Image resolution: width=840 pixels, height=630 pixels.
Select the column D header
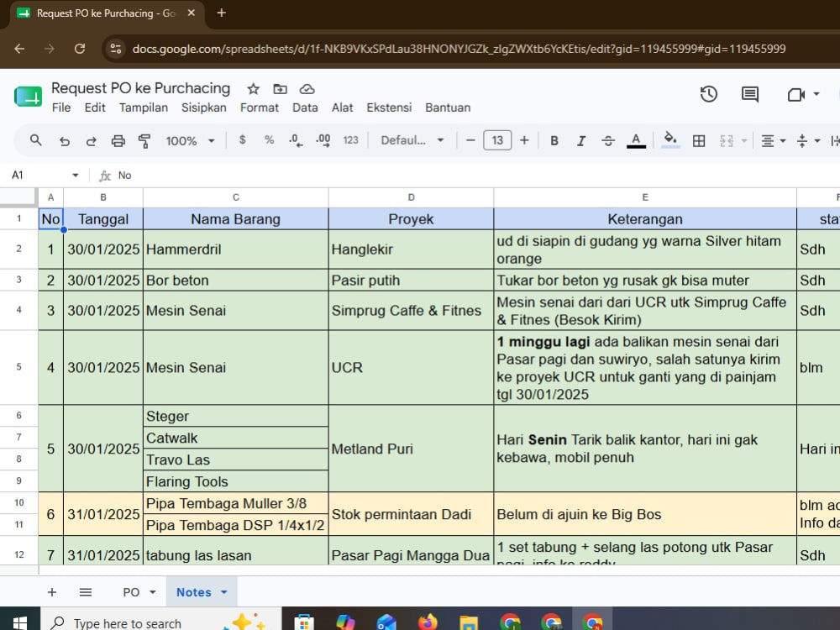411,197
